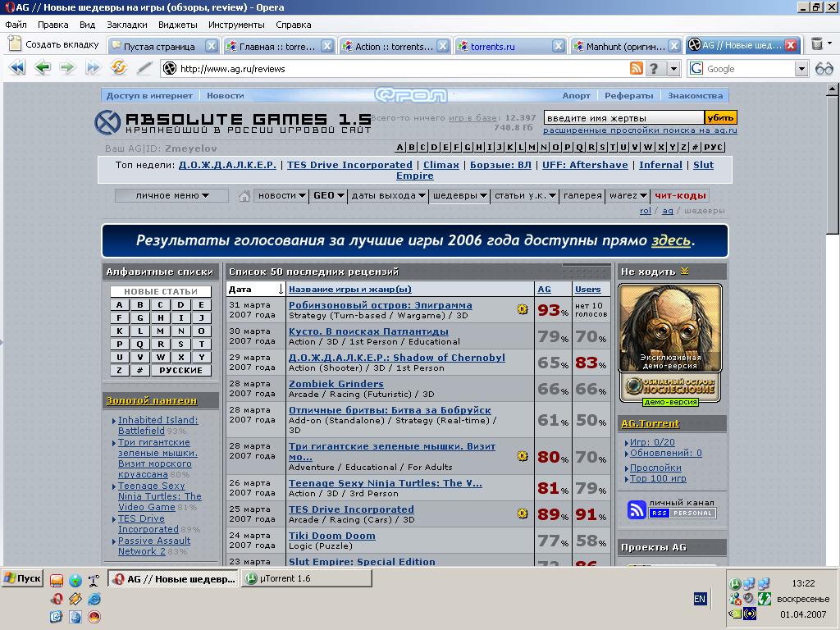Expand the шедевры dropdown menu
The height and width of the screenshot is (630, 840).
coord(459,195)
